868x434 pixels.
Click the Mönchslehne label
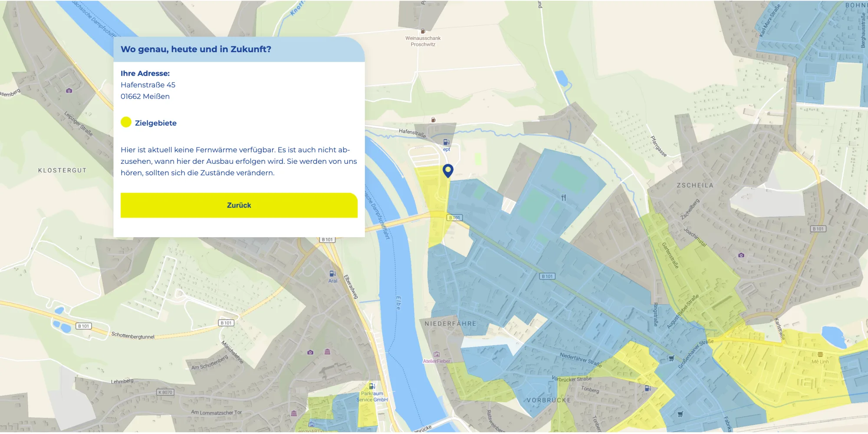tap(232, 352)
